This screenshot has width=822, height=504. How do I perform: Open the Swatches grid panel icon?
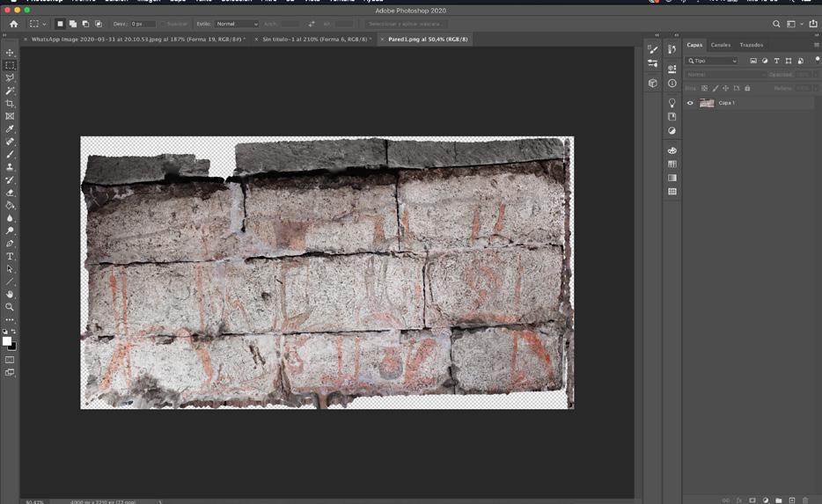click(672, 164)
